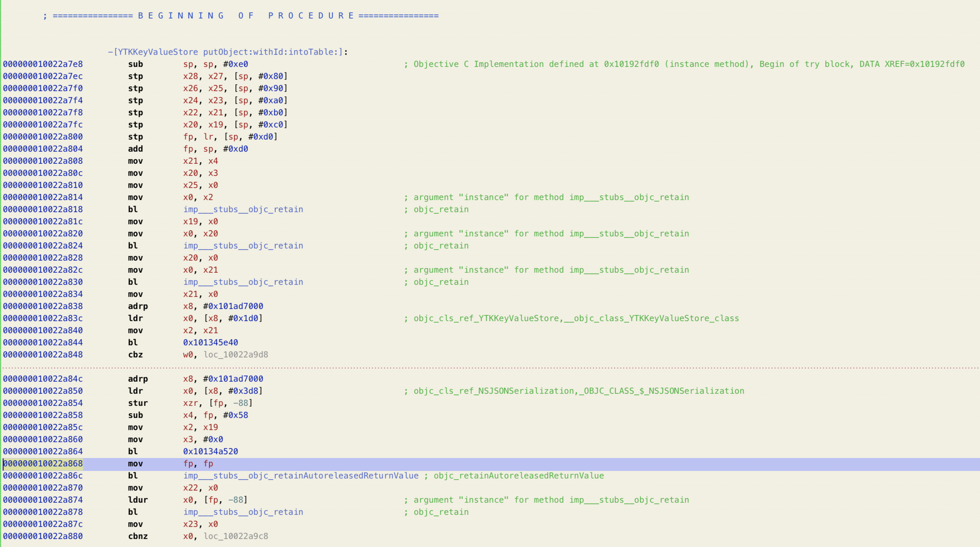The height and width of the screenshot is (547, 980).
Task: Click the #0x58 operand of sub x4
Action: (235, 415)
